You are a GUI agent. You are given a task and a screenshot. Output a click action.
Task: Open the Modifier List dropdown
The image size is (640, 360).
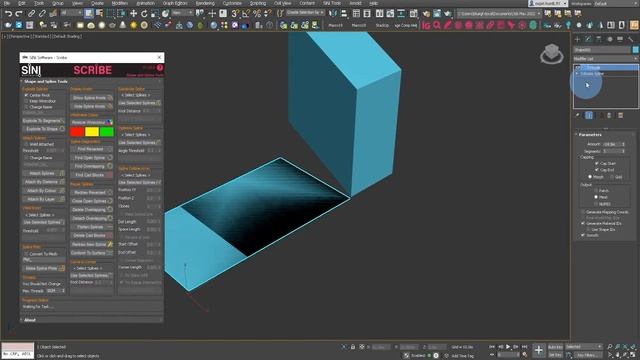606,59
